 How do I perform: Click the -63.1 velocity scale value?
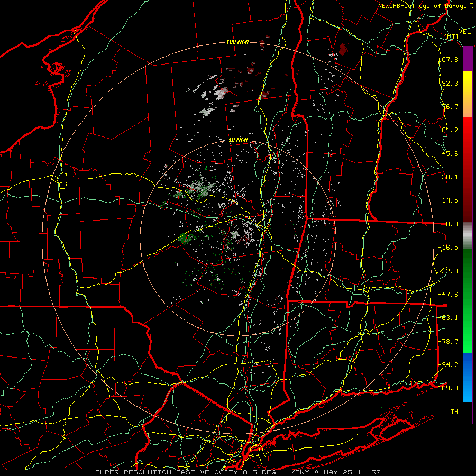448,318
